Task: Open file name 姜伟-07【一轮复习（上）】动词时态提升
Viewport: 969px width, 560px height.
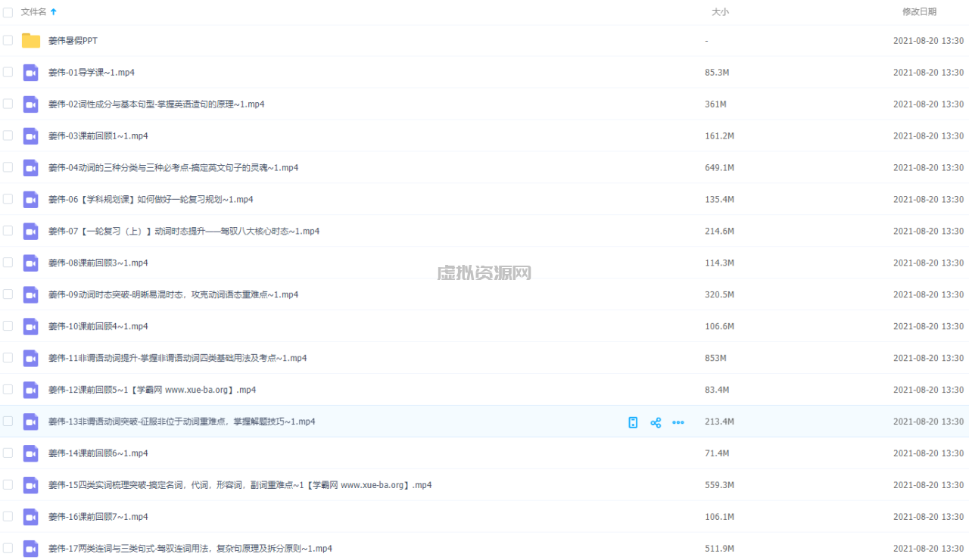Action: click(184, 232)
